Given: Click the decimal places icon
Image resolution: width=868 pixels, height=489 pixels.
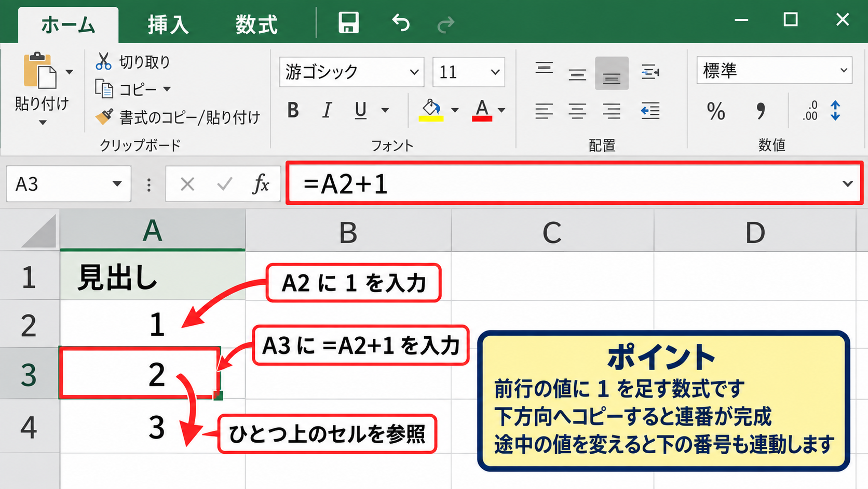Looking at the screenshot, I should point(822,111).
